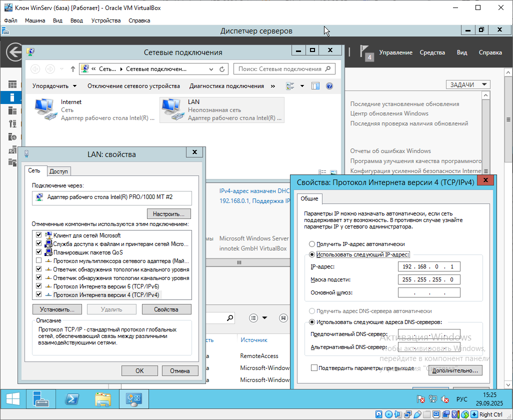
Task: Click the Network Connections search box
Action: pyautogui.click(x=284, y=69)
